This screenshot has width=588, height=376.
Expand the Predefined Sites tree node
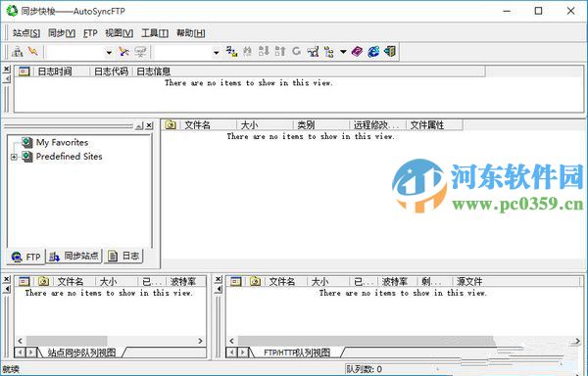[14, 157]
